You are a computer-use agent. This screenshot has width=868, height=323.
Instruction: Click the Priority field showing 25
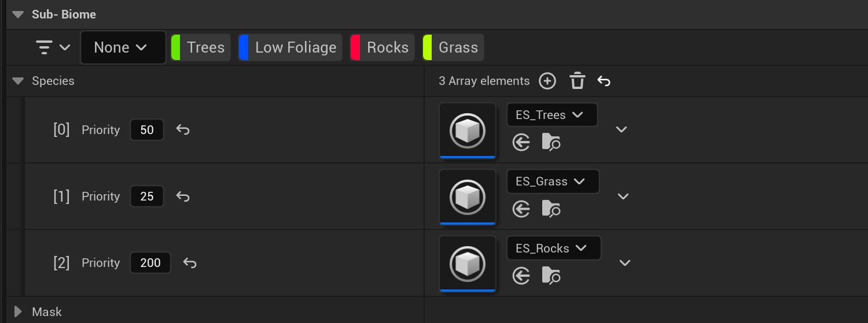tap(147, 196)
